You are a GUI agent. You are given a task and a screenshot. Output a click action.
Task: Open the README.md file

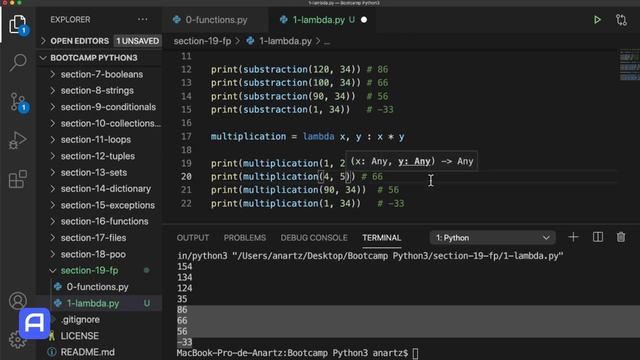(x=87, y=352)
